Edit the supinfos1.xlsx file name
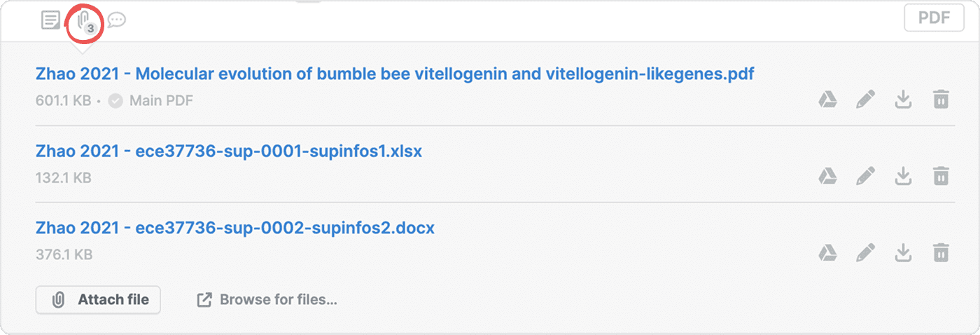 pos(866,176)
